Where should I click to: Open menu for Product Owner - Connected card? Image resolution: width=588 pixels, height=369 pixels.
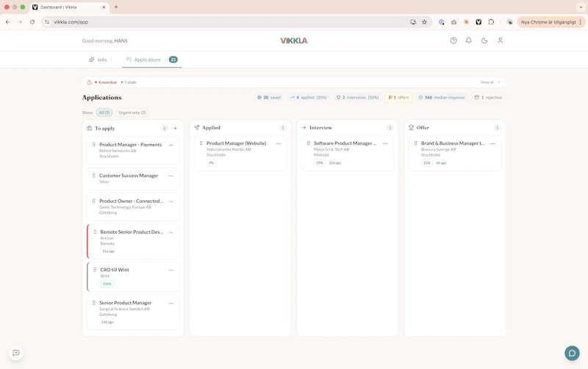point(171,201)
